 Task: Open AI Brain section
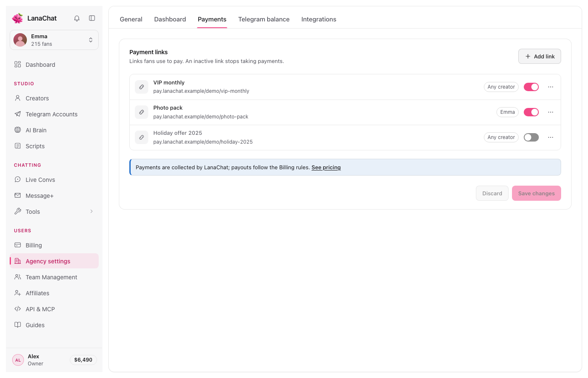coord(54,130)
